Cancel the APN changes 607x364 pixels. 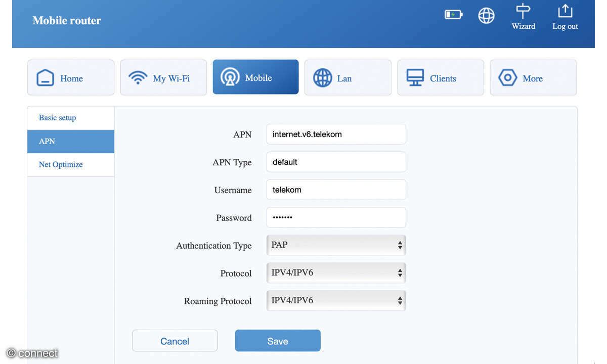coord(175,341)
